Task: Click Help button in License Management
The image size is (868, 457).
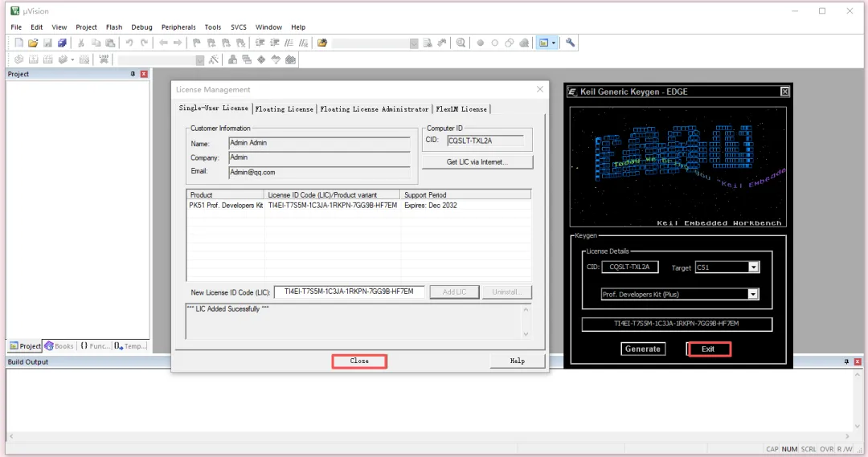Action: point(517,361)
